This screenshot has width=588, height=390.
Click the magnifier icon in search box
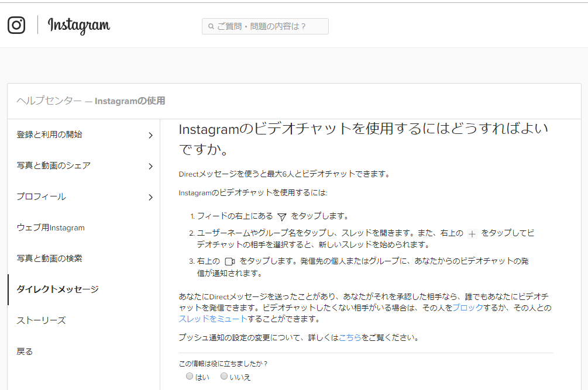point(211,26)
